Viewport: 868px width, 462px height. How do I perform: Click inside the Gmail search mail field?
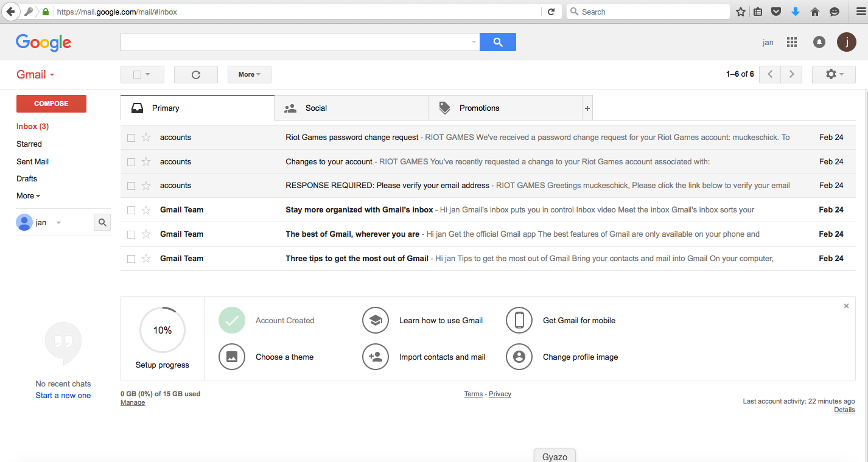coord(295,42)
